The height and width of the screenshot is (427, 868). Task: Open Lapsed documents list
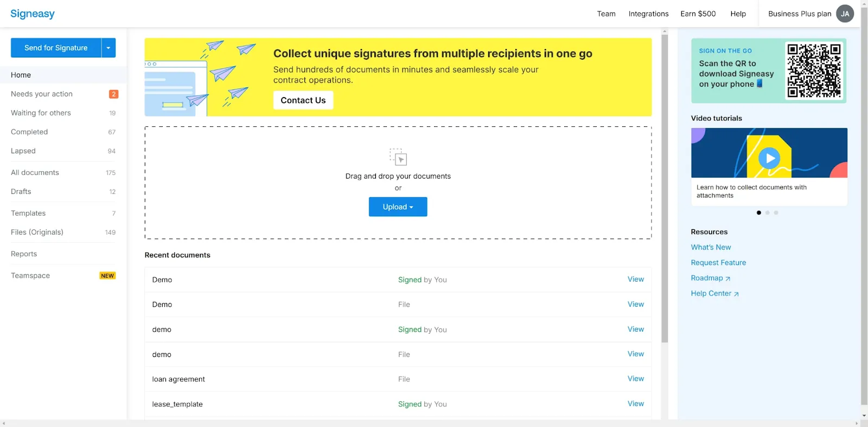coord(63,151)
